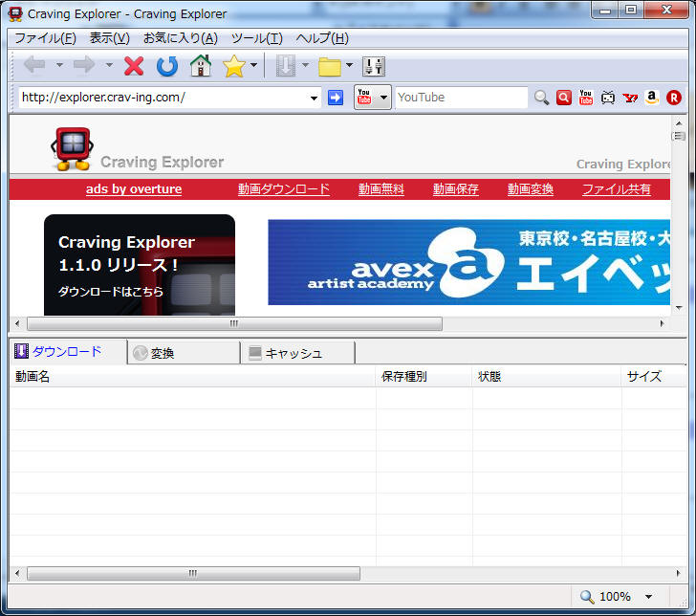Go to the home page via house icon
Screen dimensions: 696x616
pyautogui.click(x=200, y=66)
